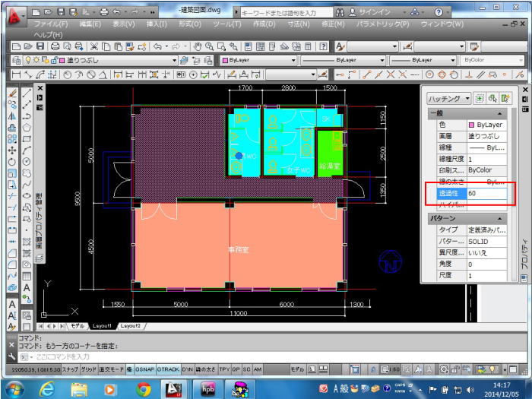Open the text style dropdown
The height and width of the screenshot is (399, 532).
(372, 46)
